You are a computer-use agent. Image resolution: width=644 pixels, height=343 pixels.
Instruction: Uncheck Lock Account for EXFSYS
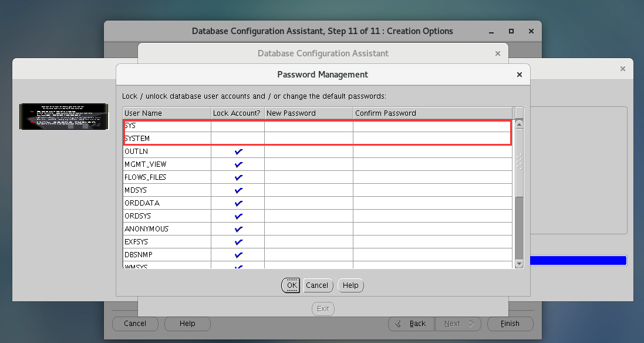pyautogui.click(x=238, y=242)
